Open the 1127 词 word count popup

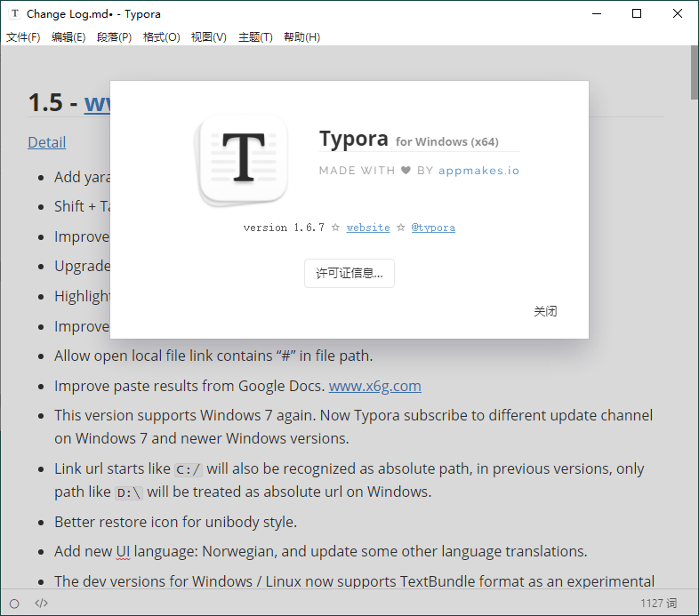pos(658,604)
